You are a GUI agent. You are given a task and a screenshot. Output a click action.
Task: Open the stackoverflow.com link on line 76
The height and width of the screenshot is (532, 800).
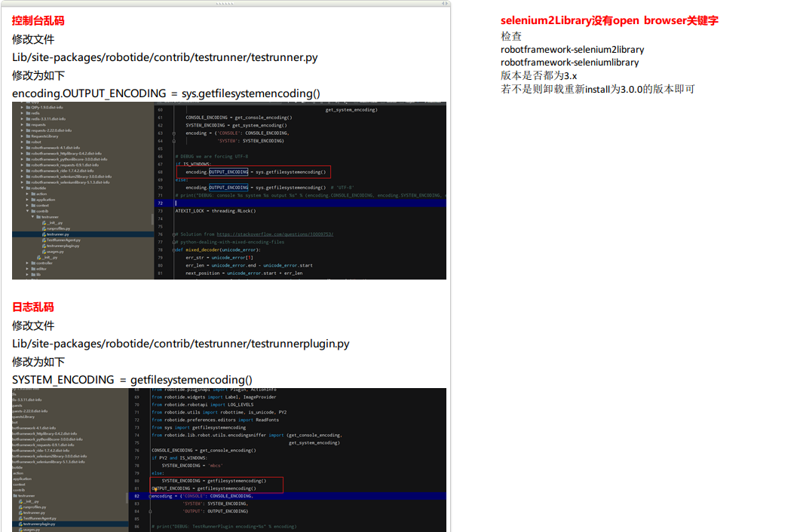275,234
